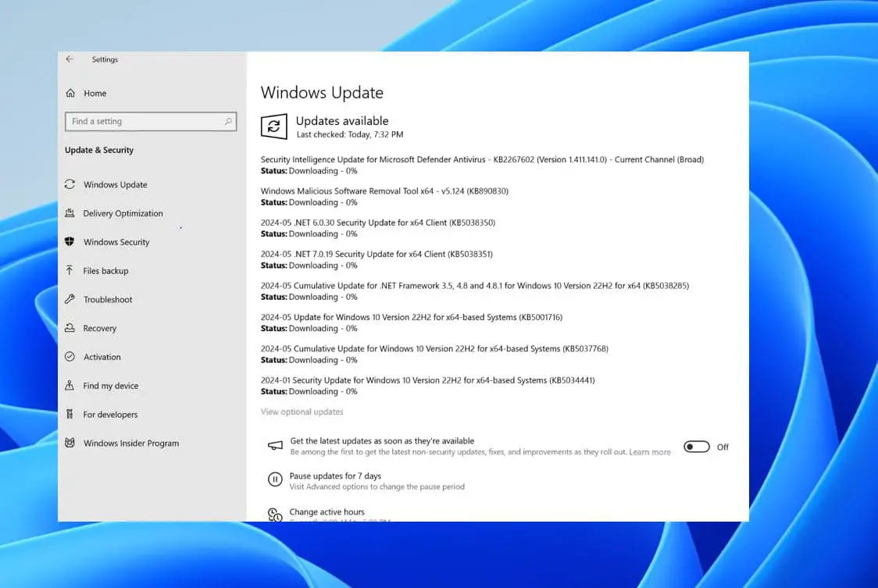The width and height of the screenshot is (878, 588).
Task: Click the back arrow in Settings
Action: [70, 59]
